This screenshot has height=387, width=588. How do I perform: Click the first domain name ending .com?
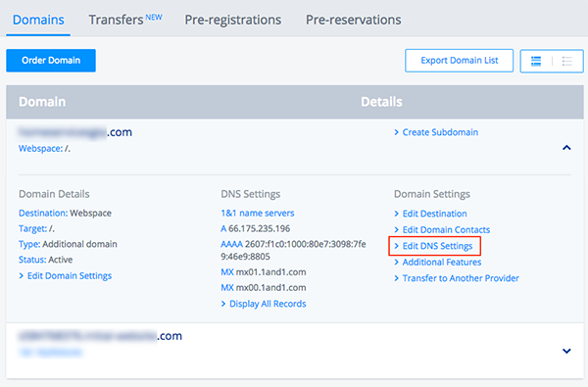75,132
